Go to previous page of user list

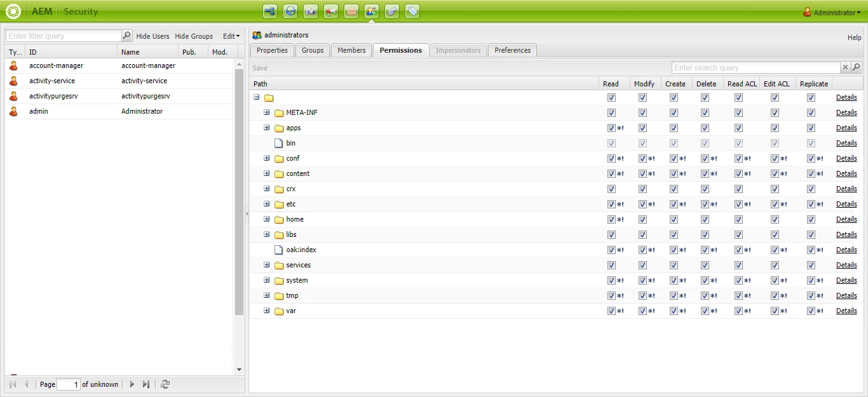[x=27, y=384]
